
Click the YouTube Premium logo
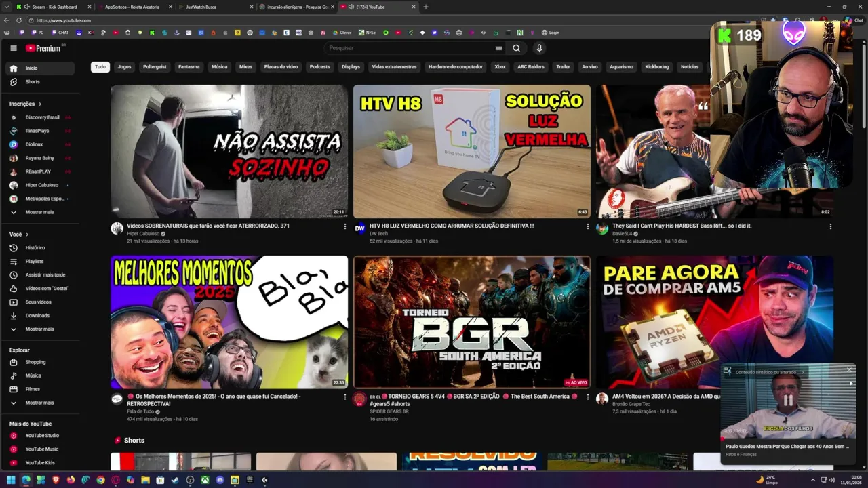tap(45, 48)
